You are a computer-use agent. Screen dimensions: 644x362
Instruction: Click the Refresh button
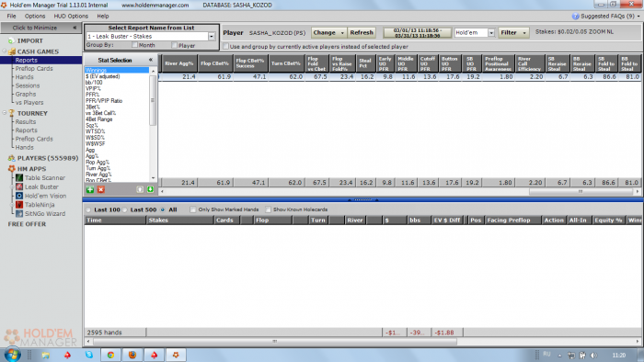pos(362,33)
